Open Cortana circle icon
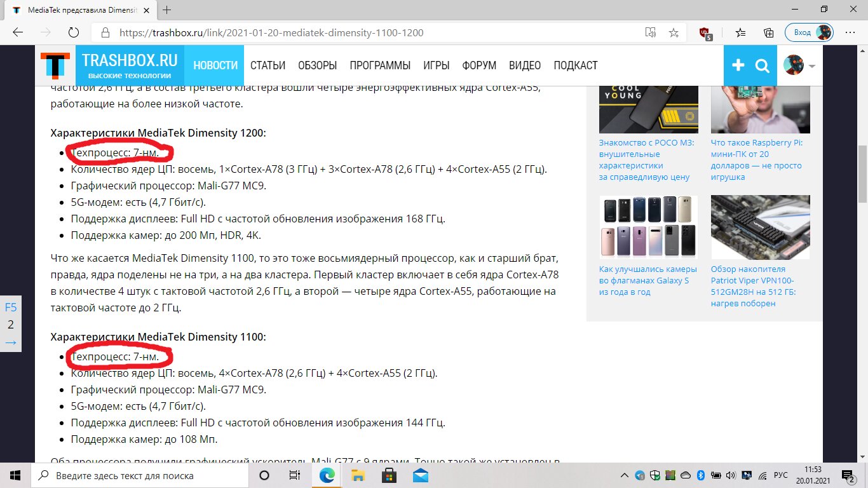 point(264,475)
